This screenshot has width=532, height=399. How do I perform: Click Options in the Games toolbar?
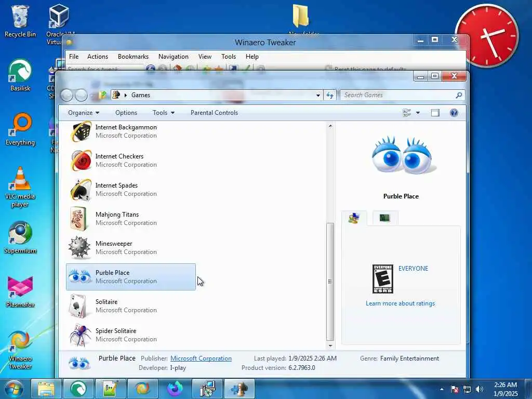(126, 113)
